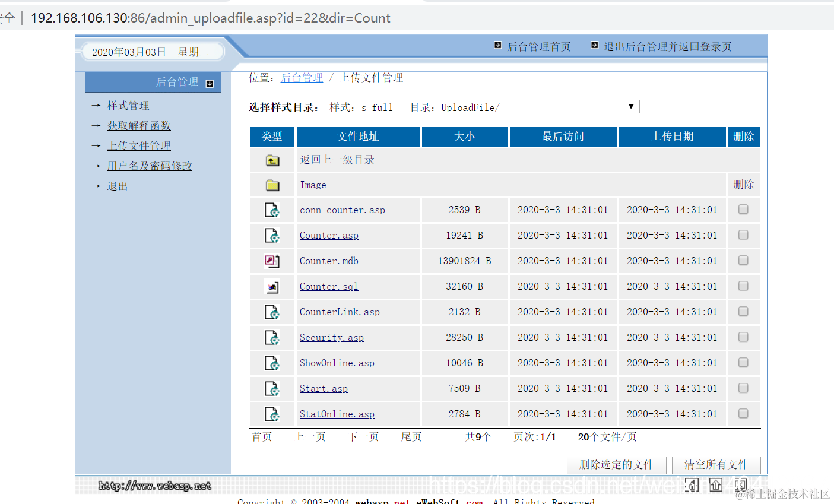Mark the CounterLink.asp checkbox
The height and width of the screenshot is (504, 834).
pos(743,312)
